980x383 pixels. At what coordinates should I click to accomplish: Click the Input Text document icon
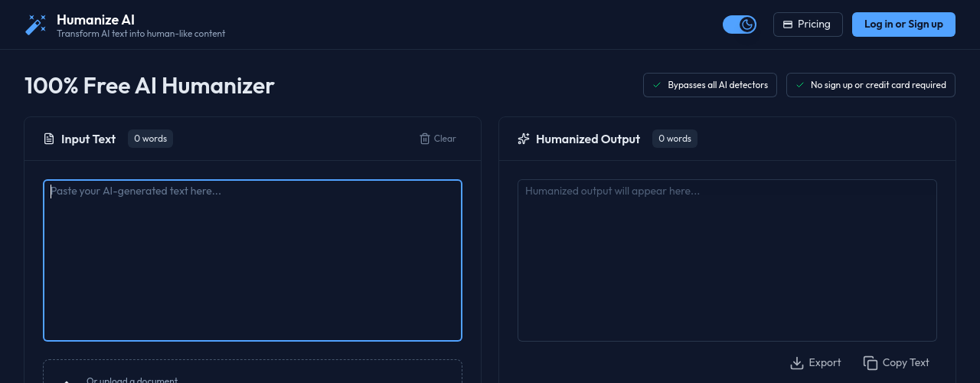tap(49, 139)
